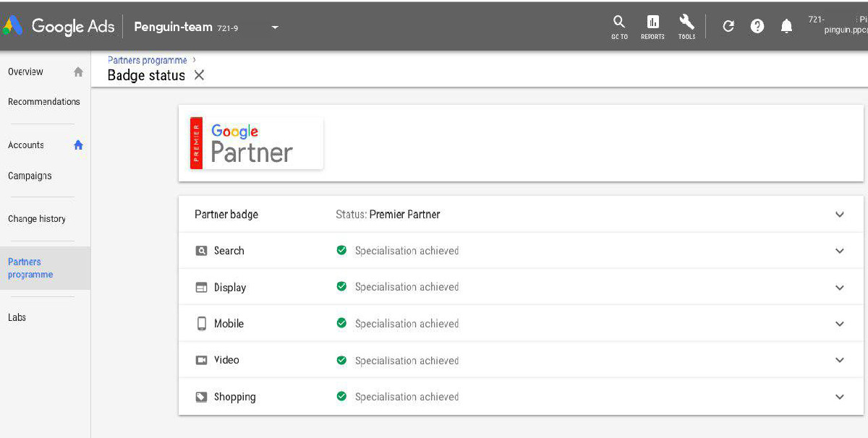
Task: Click the Display specialisation icon
Action: point(201,288)
